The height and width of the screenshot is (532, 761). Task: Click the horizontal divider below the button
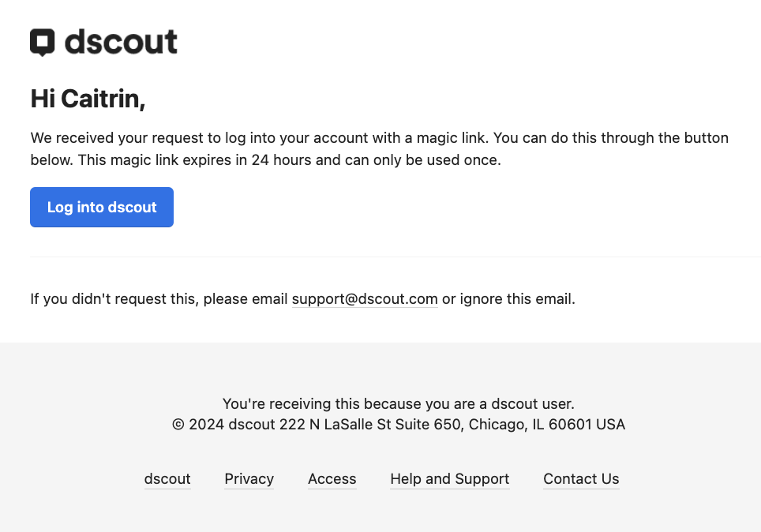[395, 257]
